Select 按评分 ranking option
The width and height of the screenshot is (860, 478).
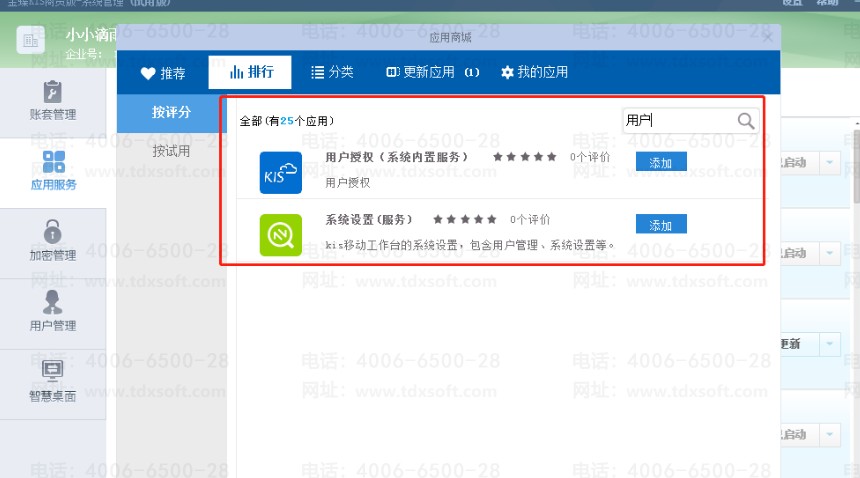171,112
